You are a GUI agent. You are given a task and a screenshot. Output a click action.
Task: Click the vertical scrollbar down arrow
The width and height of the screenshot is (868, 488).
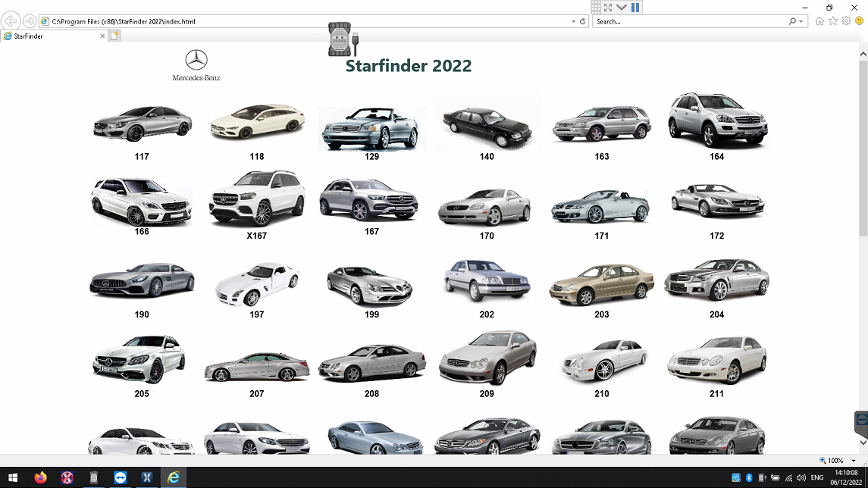(x=863, y=443)
